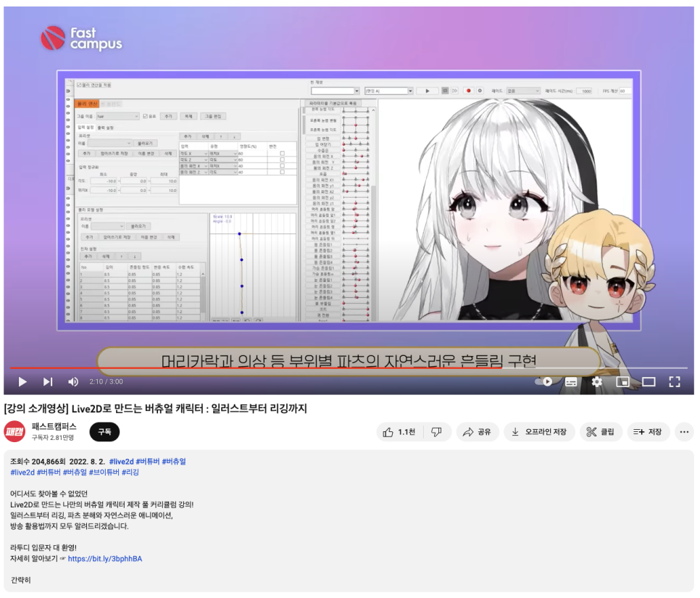Open the 패스트캠퍼스 channel name link
This screenshot has width=700, height=598.
pos(54,428)
